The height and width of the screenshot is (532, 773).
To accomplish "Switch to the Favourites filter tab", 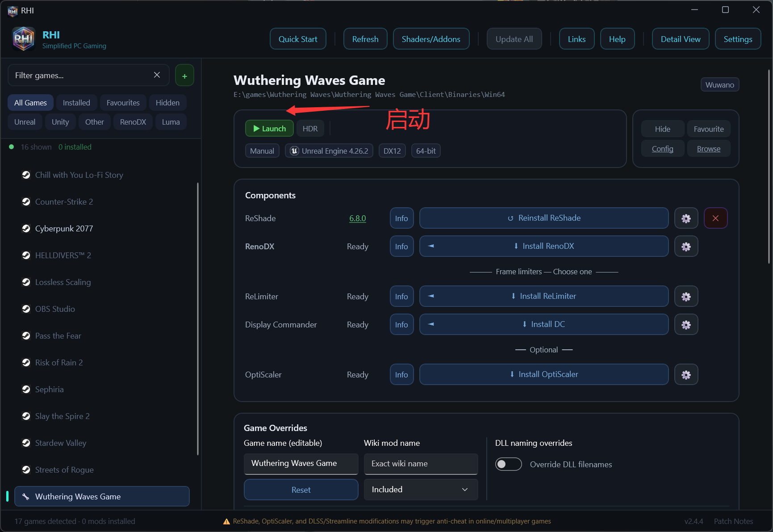I will (123, 103).
